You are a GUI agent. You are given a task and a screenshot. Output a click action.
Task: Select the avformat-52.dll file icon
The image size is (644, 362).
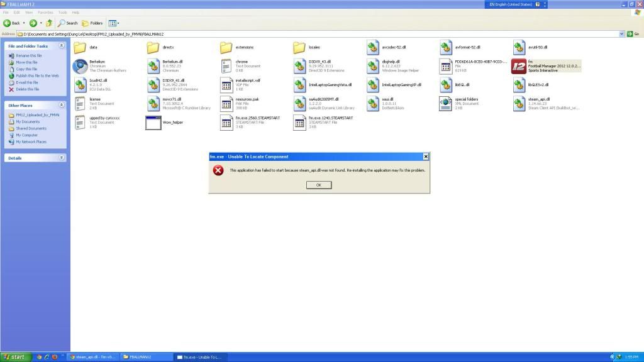(446, 48)
